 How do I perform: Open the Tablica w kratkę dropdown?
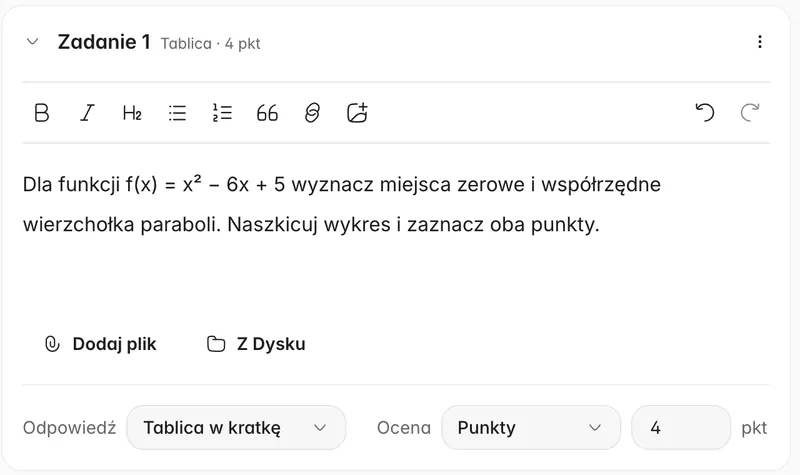pyautogui.click(x=236, y=428)
